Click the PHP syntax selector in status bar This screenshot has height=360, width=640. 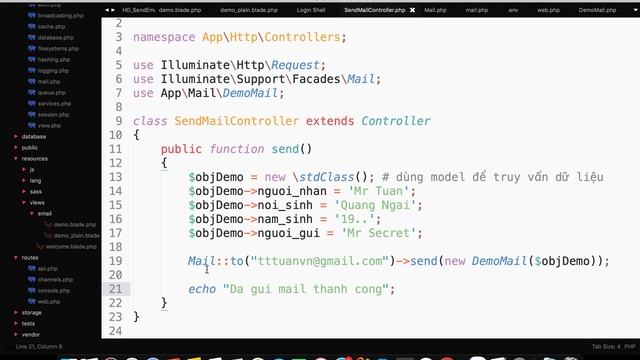[x=629, y=347]
